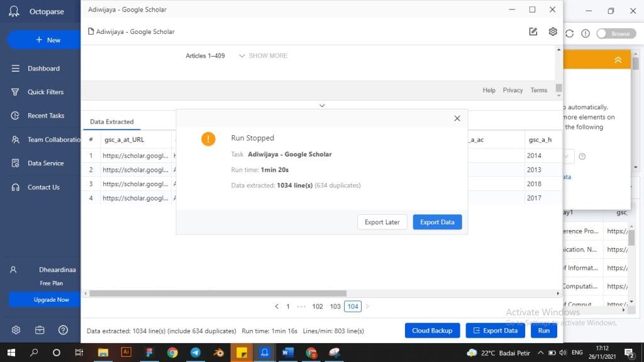Open the task settings gear icon
The width and height of the screenshot is (644, 362).
553,31
